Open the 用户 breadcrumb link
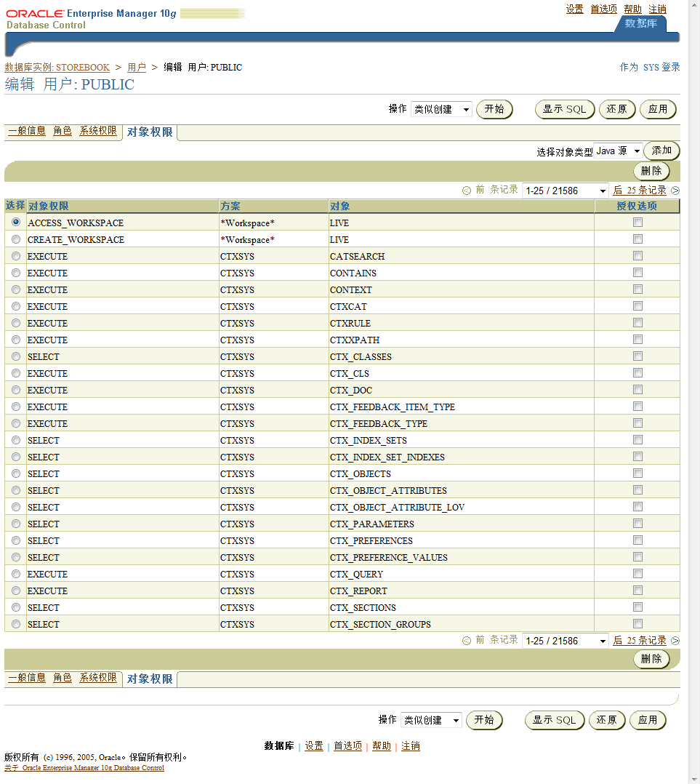Image resolution: width=700 pixels, height=784 pixels. pos(137,68)
